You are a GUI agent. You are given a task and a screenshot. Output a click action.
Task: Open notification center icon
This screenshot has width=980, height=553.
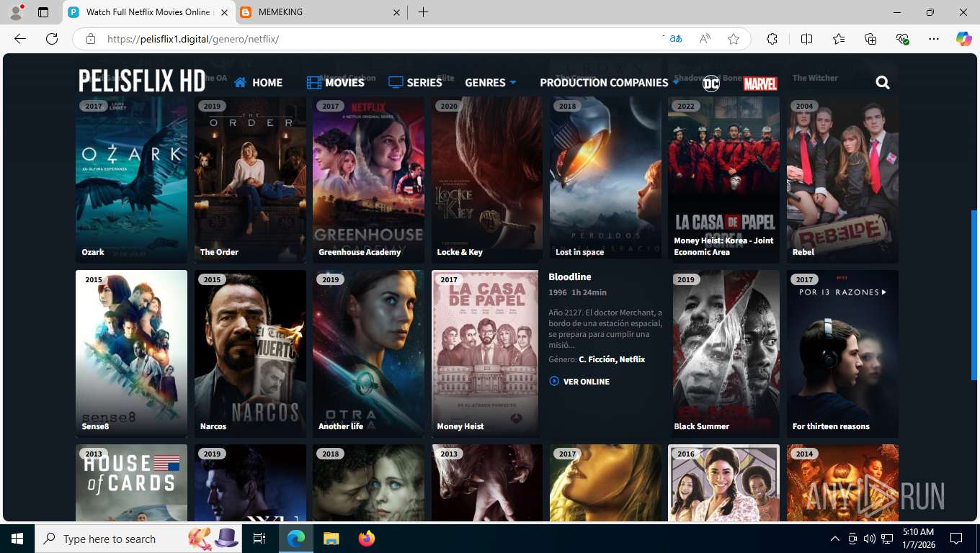[956, 539]
